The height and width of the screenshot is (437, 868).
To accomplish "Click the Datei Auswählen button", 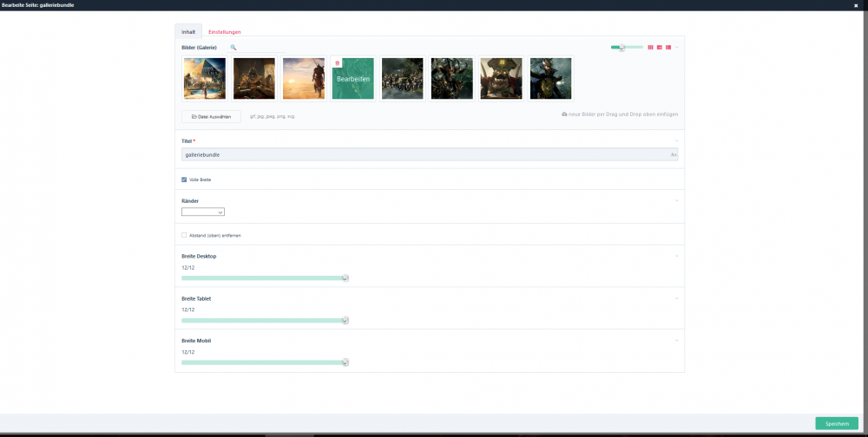I will pyautogui.click(x=211, y=116).
